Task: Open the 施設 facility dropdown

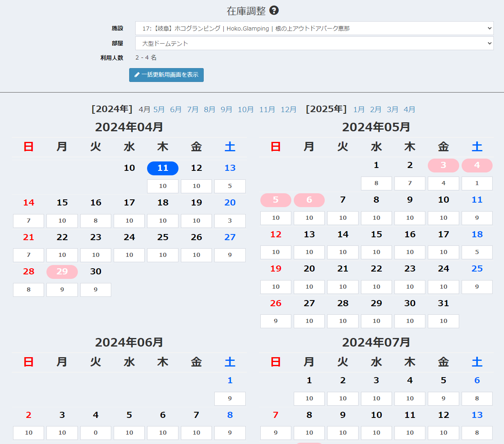Action: click(x=314, y=28)
